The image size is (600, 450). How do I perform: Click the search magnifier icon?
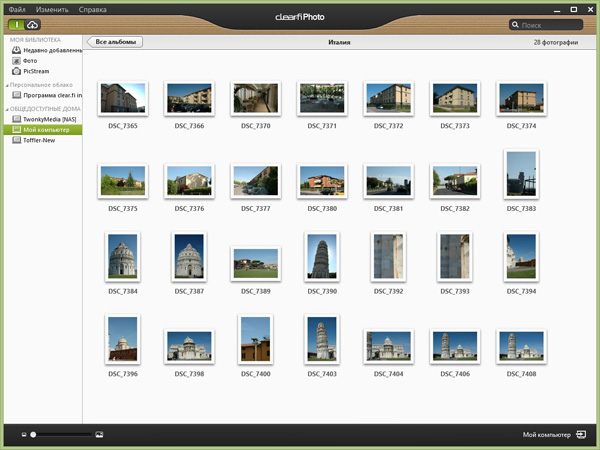pos(515,24)
